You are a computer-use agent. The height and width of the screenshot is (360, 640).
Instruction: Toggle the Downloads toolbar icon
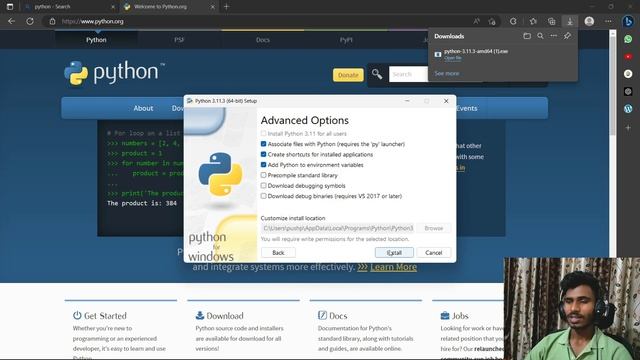coord(570,21)
